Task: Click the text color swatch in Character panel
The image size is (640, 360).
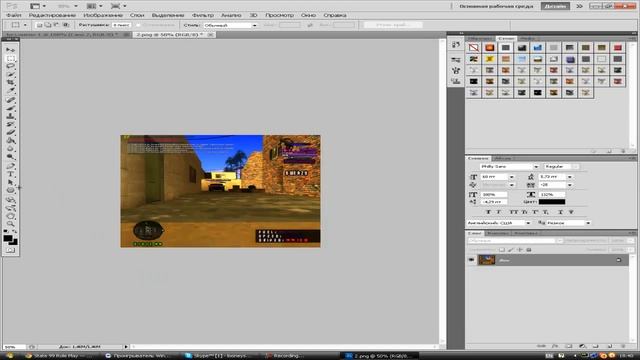Action: pyautogui.click(x=552, y=202)
